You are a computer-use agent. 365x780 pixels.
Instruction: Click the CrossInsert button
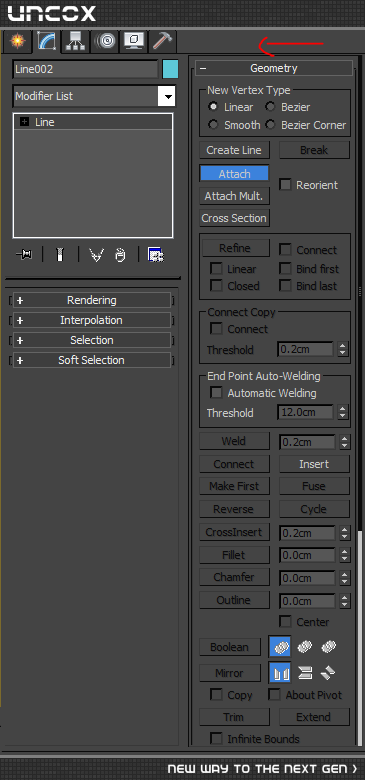pos(235,532)
